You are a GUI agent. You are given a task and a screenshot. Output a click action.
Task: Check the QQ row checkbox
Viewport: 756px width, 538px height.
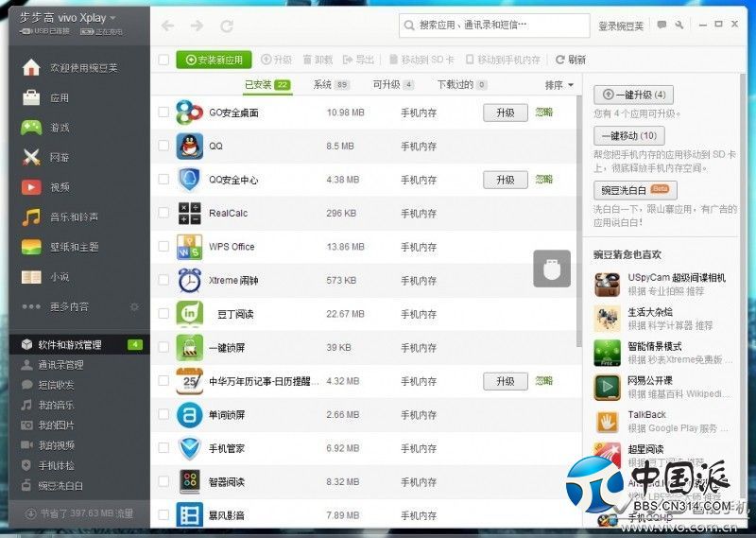tap(163, 146)
